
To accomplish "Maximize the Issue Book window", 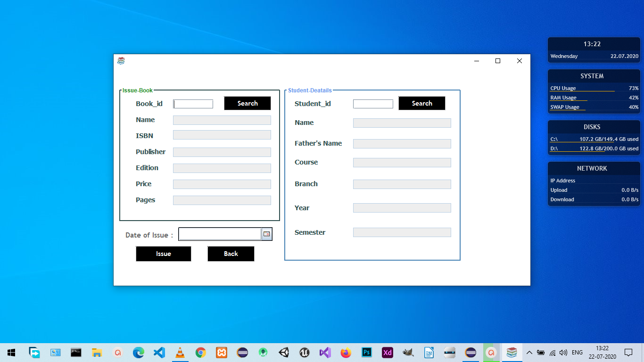I will coord(498,61).
